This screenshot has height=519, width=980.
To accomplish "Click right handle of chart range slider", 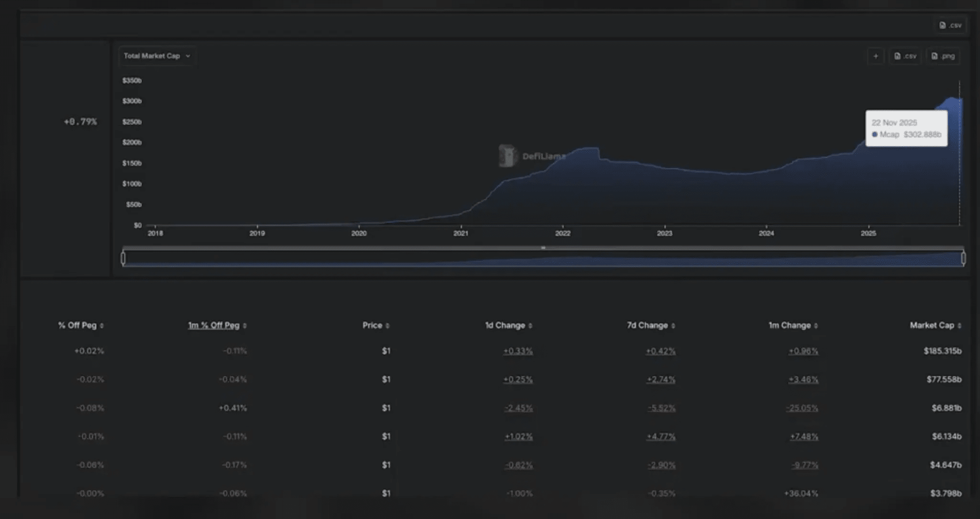I will pyautogui.click(x=963, y=259).
